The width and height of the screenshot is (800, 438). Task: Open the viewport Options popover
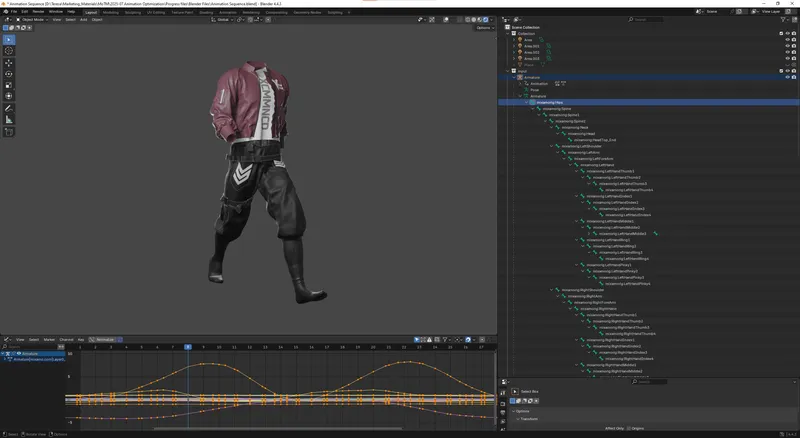tap(484, 27)
